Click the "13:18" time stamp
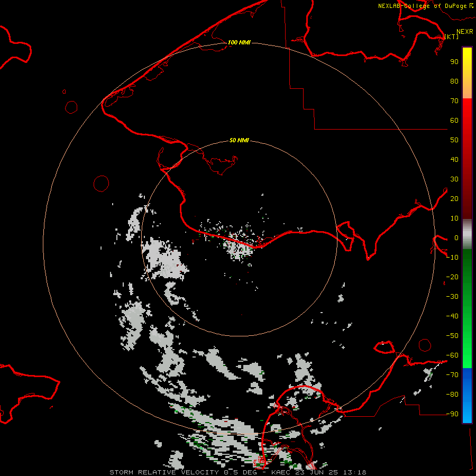This screenshot has width=476, height=476. 354,472
